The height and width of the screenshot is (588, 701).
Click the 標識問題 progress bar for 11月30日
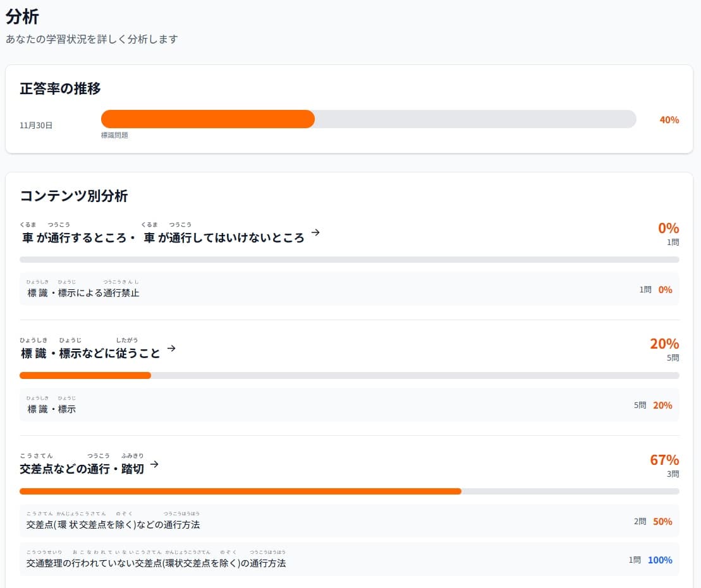pyautogui.click(x=369, y=119)
